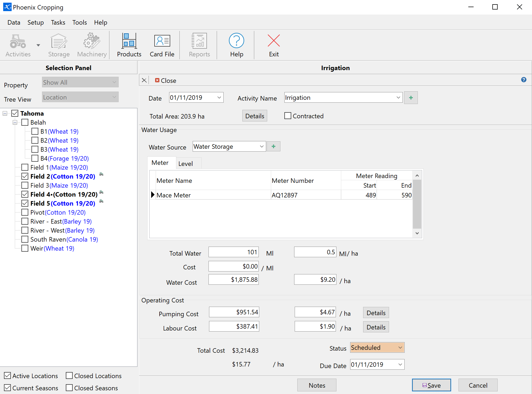Check the Belah checkbox
This screenshot has width=532, height=394.
coord(25,122)
